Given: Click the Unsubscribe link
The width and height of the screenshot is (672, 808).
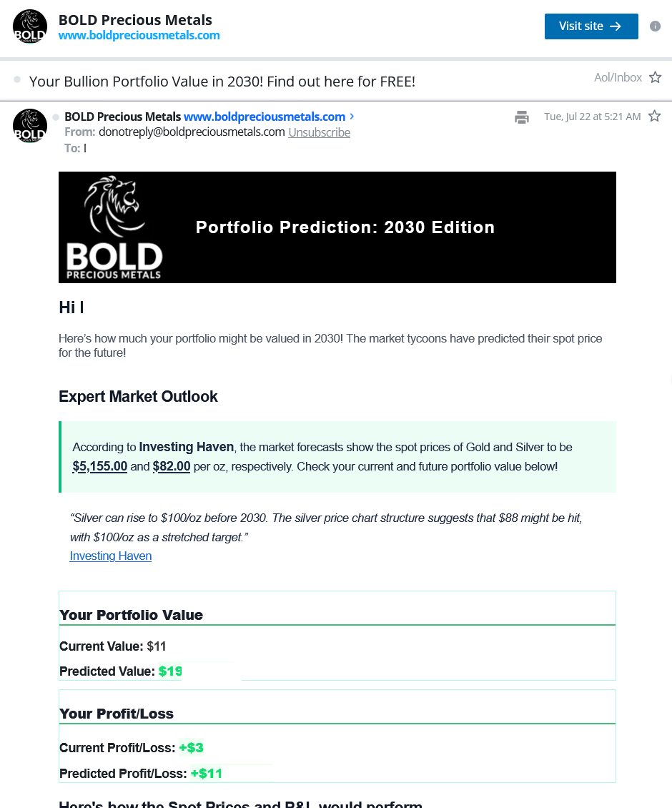Looking at the screenshot, I should [x=319, y=132].
